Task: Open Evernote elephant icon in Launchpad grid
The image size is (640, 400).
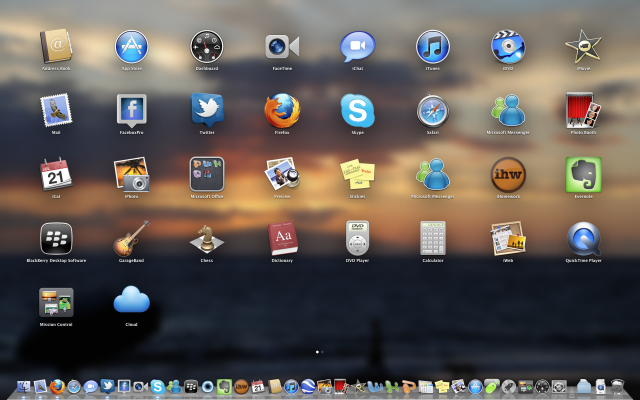Action: click(583, 174)
